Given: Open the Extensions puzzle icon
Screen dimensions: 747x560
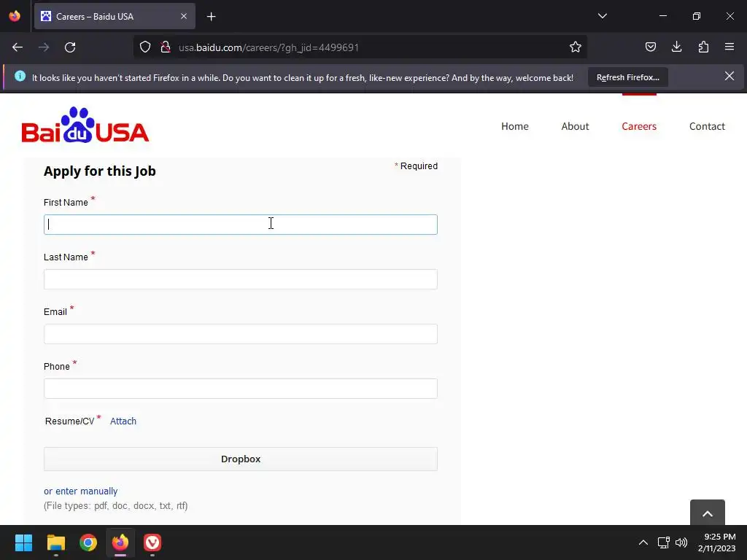Looking at the screenshot, I should click(x=703, y=47).
